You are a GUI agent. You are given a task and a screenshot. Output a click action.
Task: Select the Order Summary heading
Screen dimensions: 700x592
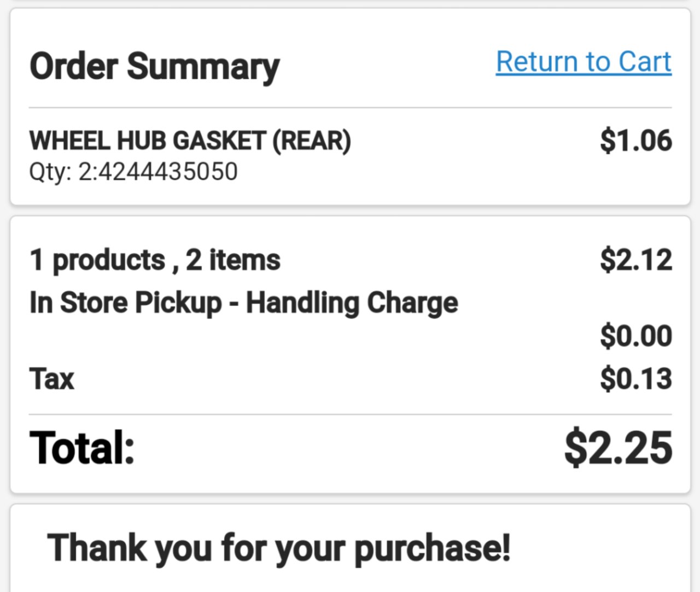point(155,67)
